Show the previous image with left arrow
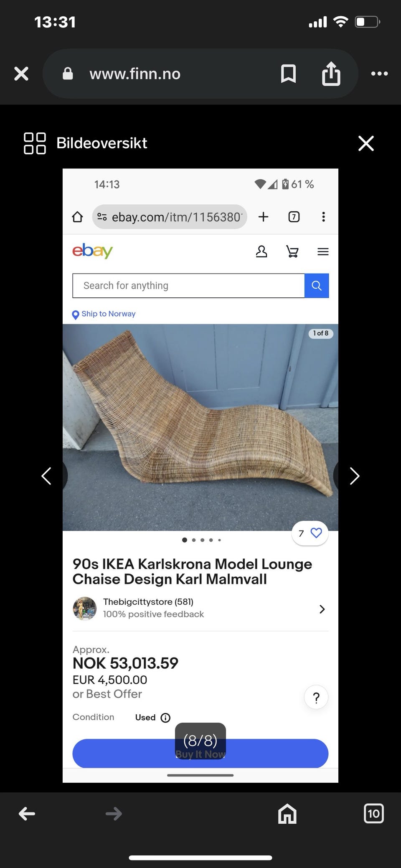Viewport: 401px width, 868px height. tap(46, 476)
